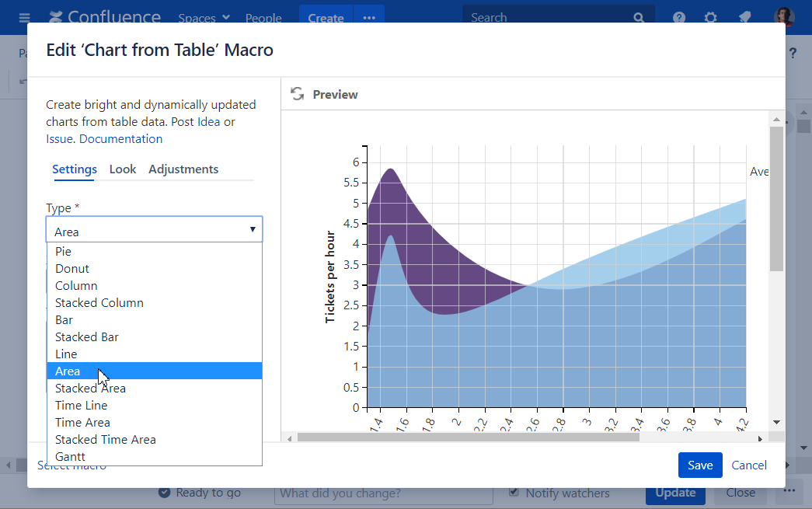Click the Create more options ellipsis
812x509 pixels.
point(369,17)
